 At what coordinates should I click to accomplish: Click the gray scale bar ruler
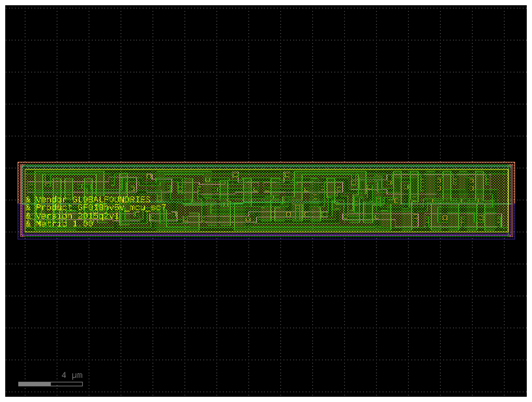point(50,384)
